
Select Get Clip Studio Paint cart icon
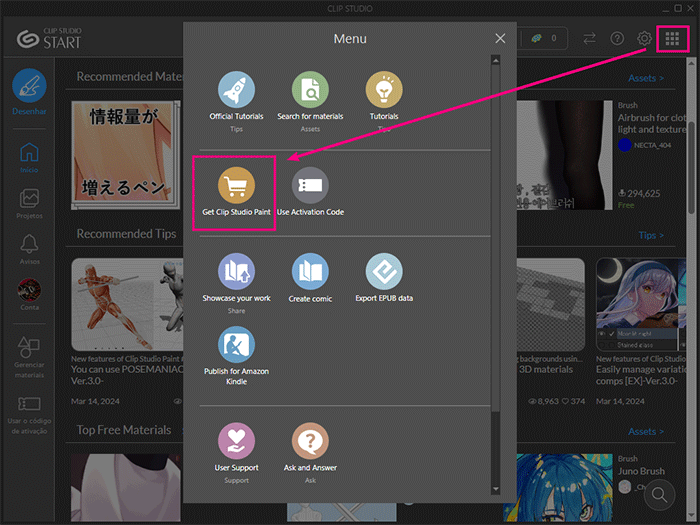pyautogui.click(x=236, y=185)
